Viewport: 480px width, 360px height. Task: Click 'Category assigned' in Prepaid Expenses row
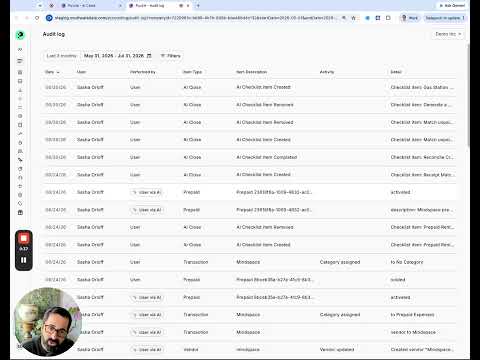[x=340, y=315]
